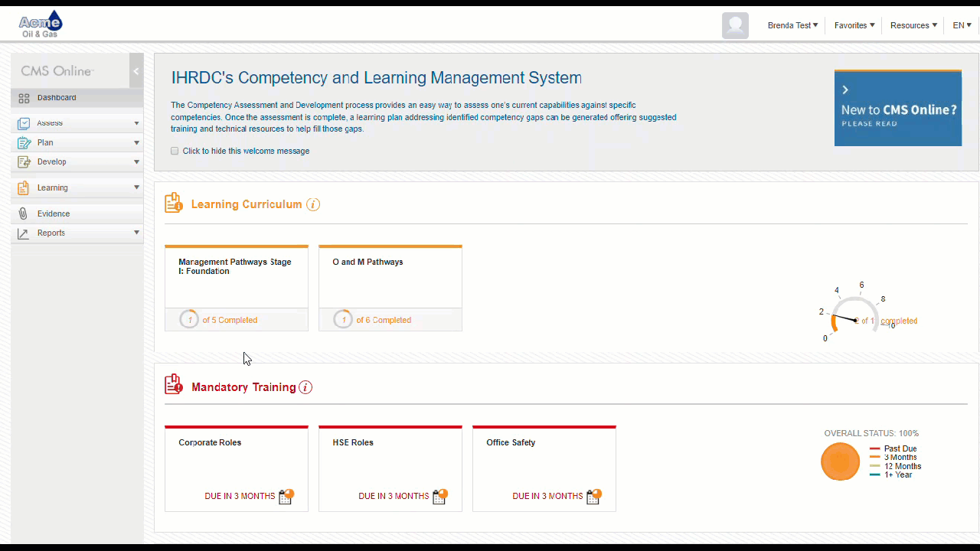This screenshot has height=551, width=980.
Task: Select Learning in the sidebar
Action: pyautogui.click(x=77, y=187)
